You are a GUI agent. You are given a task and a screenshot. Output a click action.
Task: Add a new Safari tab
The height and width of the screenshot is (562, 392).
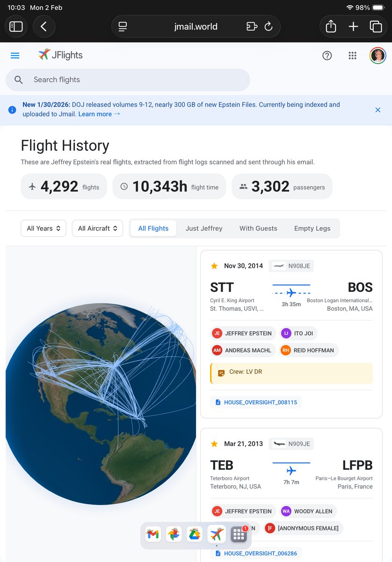tap(353, 27)
